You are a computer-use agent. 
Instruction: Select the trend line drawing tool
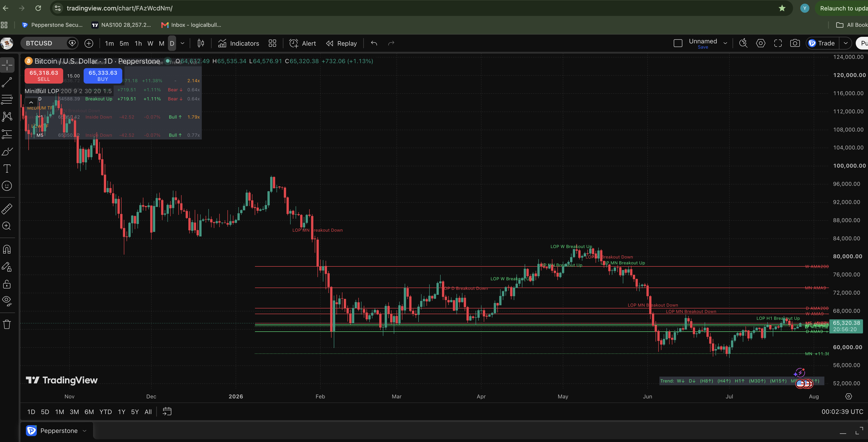pyautogui.click(x=7, y=82)
